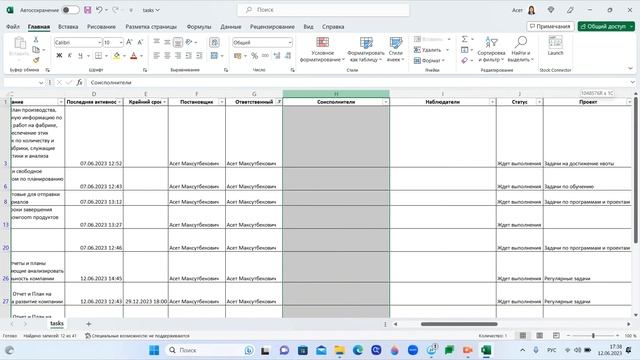Open filter dropdown for Соисполнители column
The width and height of the screenshot is (640, 360).
[x=385, y=102]
